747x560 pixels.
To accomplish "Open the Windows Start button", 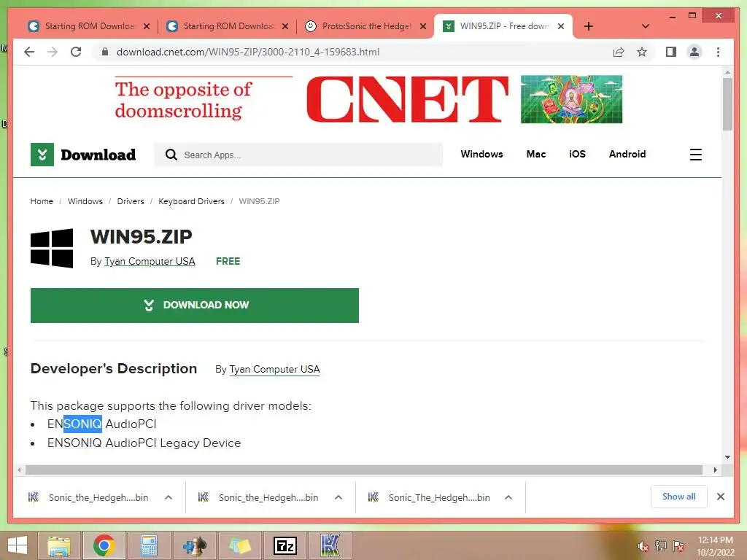I will [x=18, y=545].
